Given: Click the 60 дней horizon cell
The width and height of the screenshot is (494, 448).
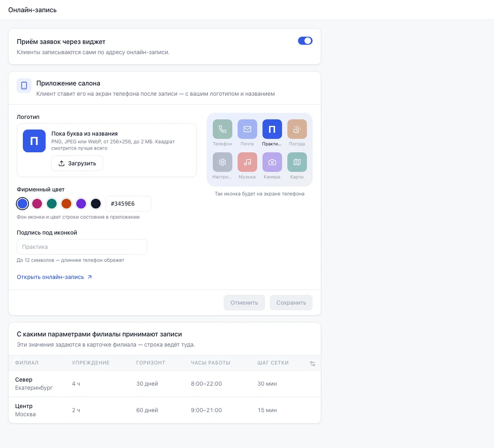Looking at the screenshot, I should pyautogui.click(x=147, y=410).
